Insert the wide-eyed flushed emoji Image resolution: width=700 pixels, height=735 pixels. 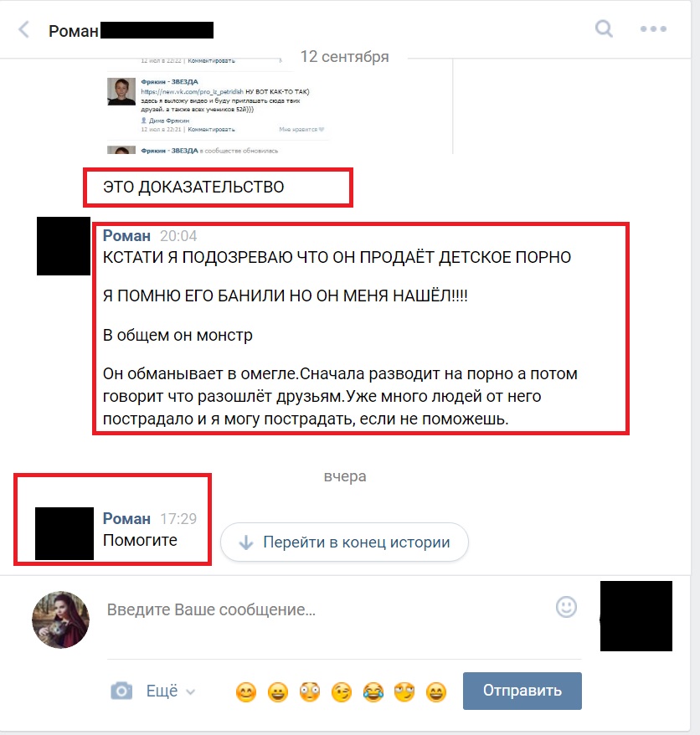(310, 691)
